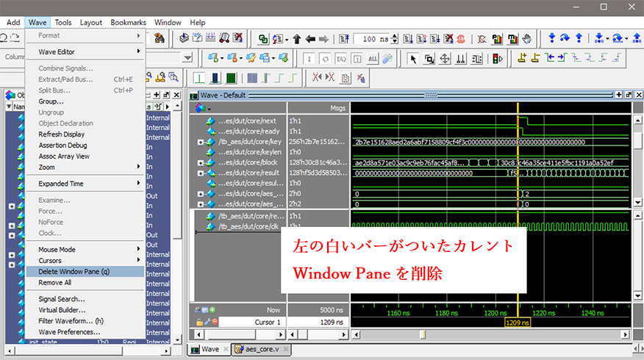The image size is (644, 360).
Task: Click the up arrow navigation icon
Action: 297,38
